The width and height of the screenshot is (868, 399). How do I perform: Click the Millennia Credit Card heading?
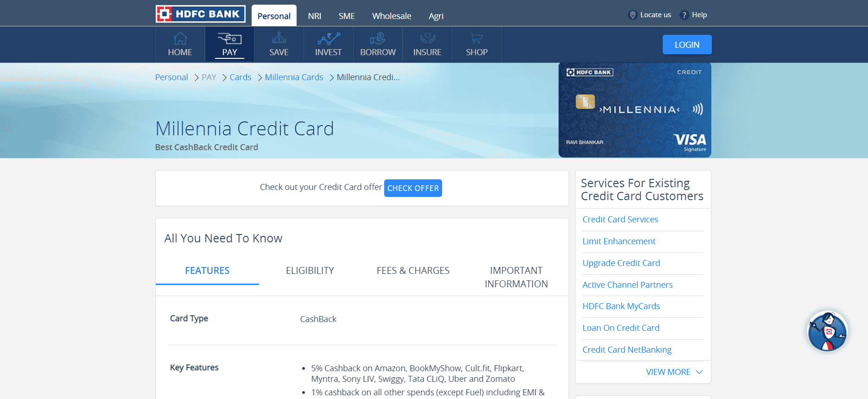point(245,128)
